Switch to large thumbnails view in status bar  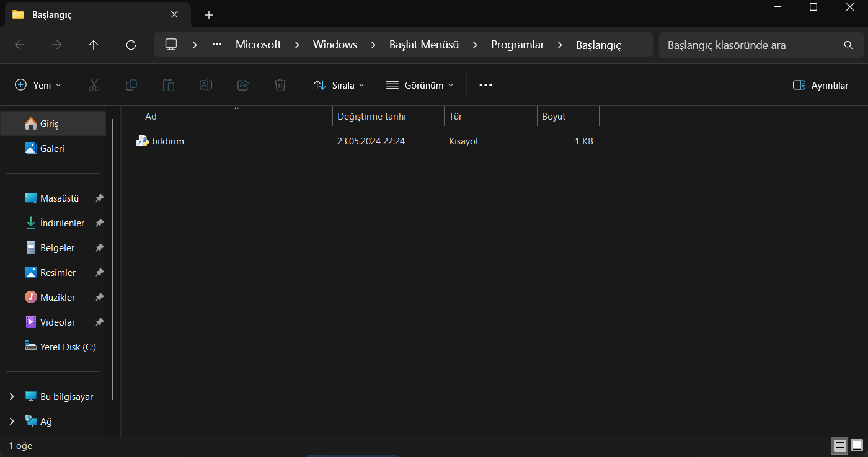coord(857,445)
